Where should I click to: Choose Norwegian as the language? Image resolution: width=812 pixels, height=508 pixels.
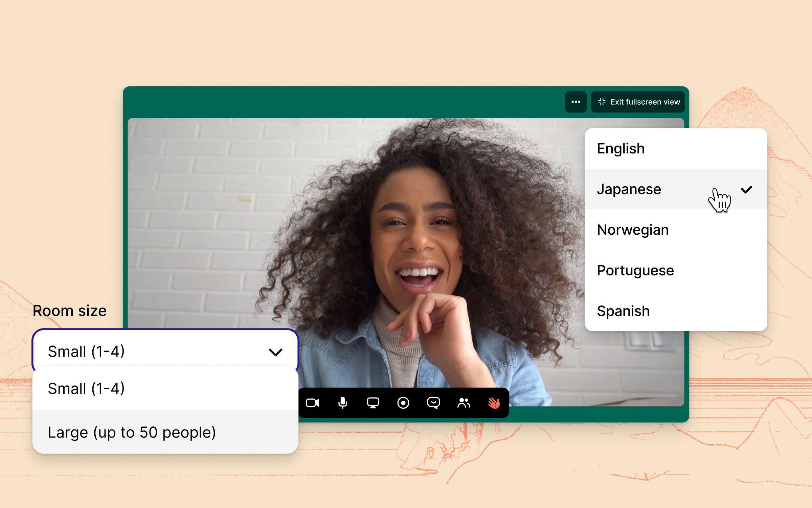click(632, 230)
